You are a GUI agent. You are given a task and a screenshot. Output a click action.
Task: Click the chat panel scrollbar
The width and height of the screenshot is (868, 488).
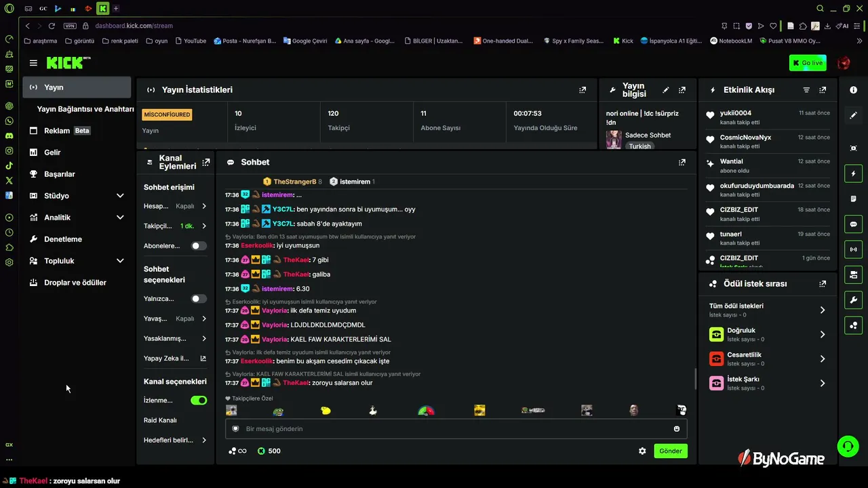(x=696, y=379)
